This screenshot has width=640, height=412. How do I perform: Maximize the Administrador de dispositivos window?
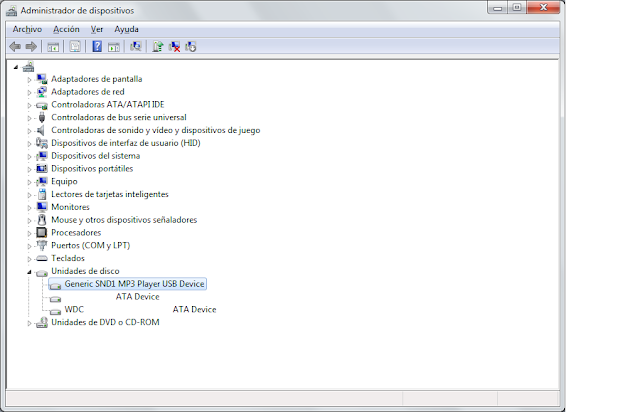(517, 7)
